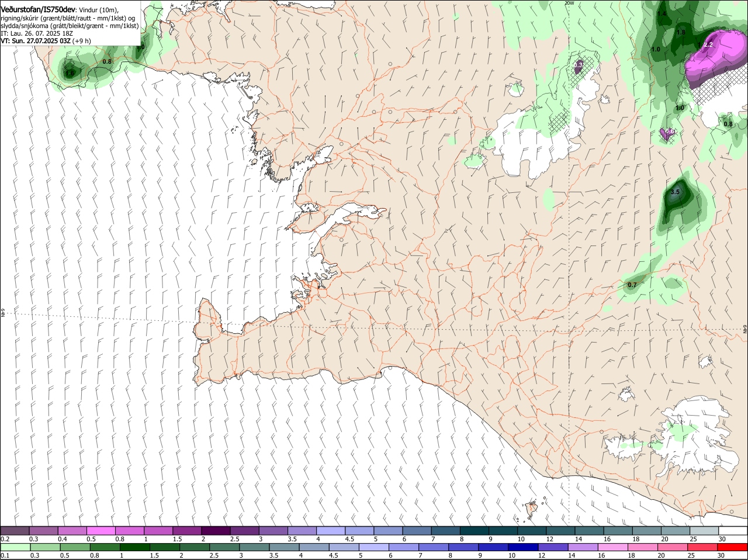Pick the bright pink 0.5–0.8 snow swatch
The image size is (748, 560).
101,531
